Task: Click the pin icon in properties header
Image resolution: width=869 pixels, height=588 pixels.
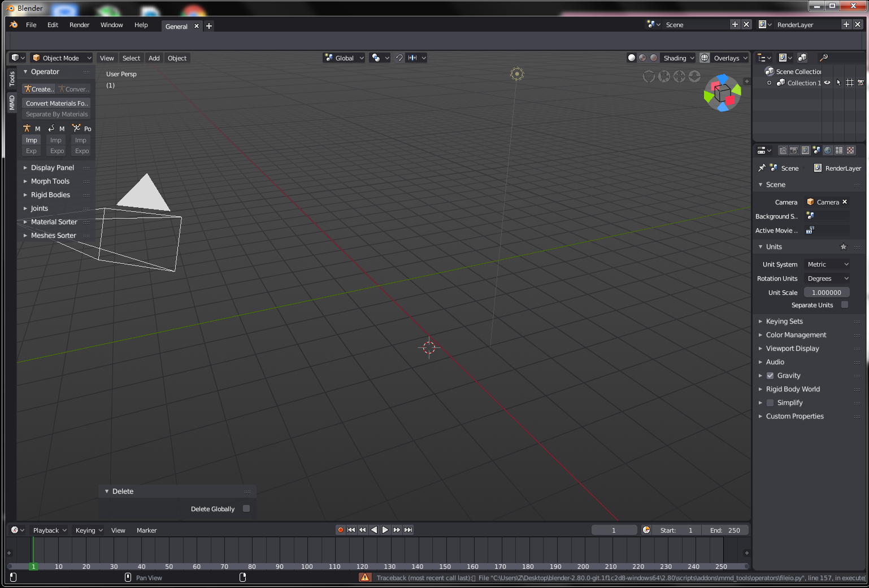Action: click(762, 168)
